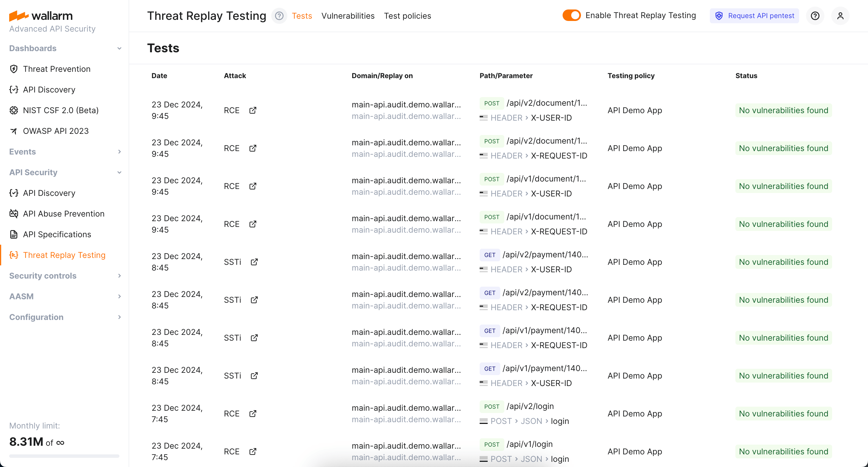Click the /api/v1/login path

(530, 444)
